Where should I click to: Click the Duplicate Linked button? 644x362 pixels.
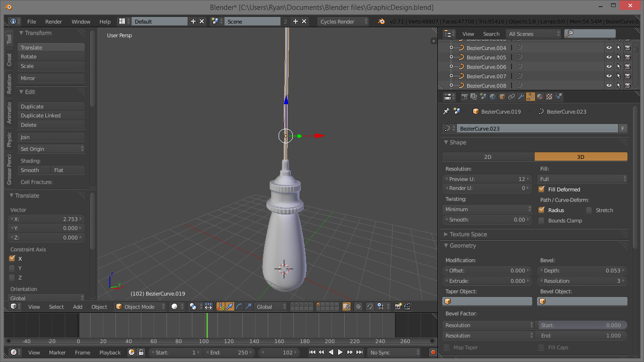[x=51, y=115]
